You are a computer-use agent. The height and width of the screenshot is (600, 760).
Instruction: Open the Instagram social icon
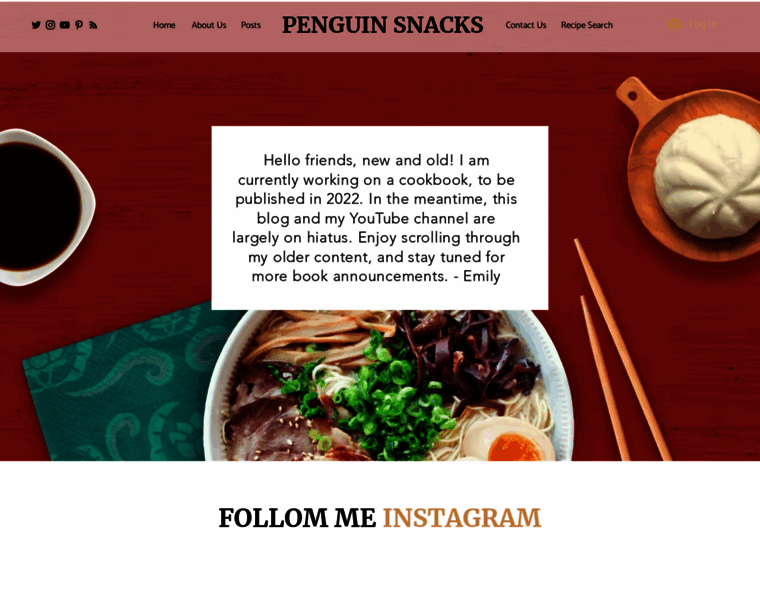[50, 25]
